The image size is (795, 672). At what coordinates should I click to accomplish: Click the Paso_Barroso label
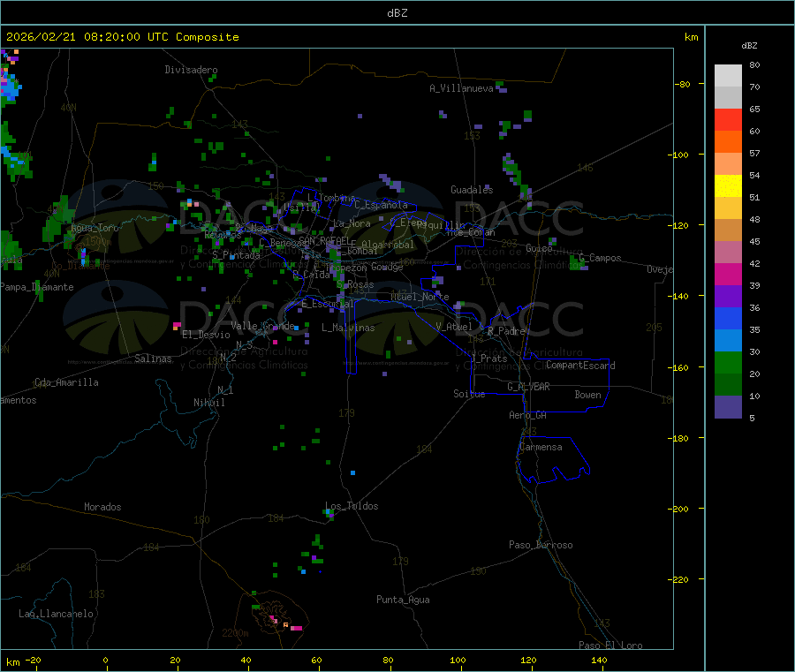(541, 545)
